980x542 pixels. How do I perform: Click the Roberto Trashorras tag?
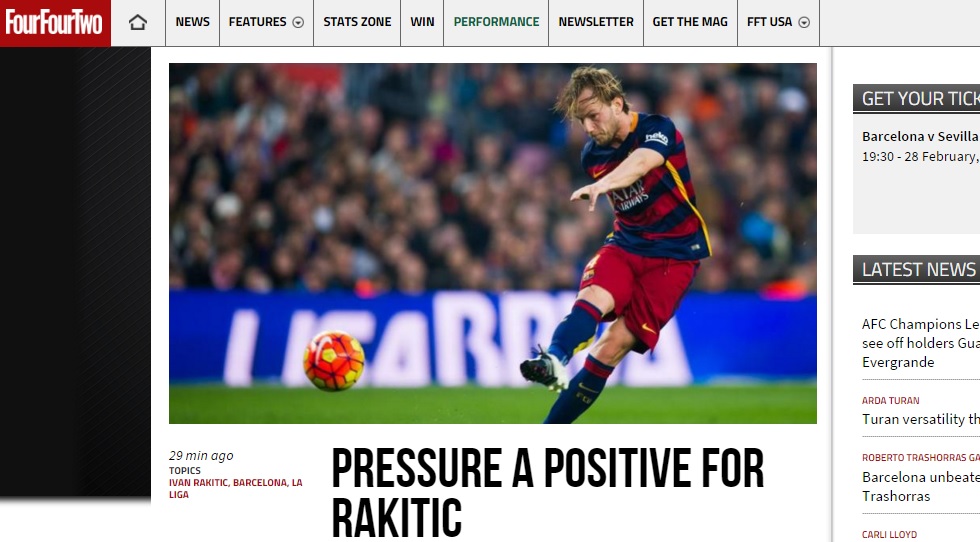(921, 458)
